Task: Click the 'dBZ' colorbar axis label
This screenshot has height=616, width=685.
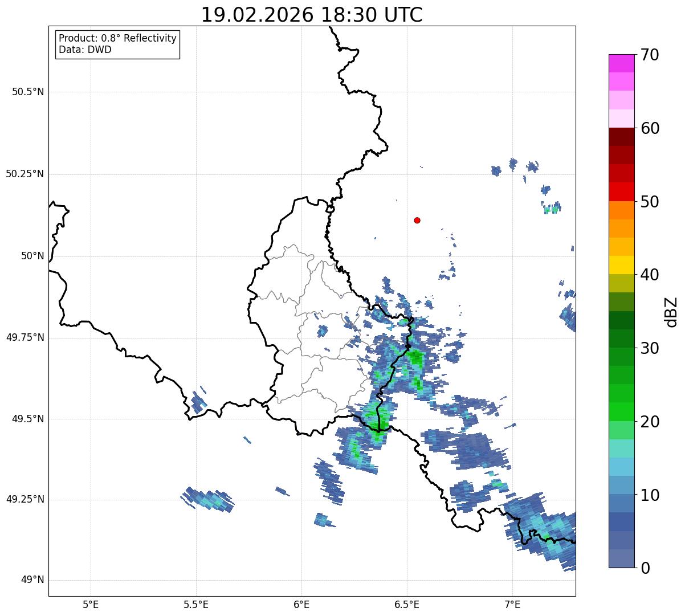Action: [671, 311]
